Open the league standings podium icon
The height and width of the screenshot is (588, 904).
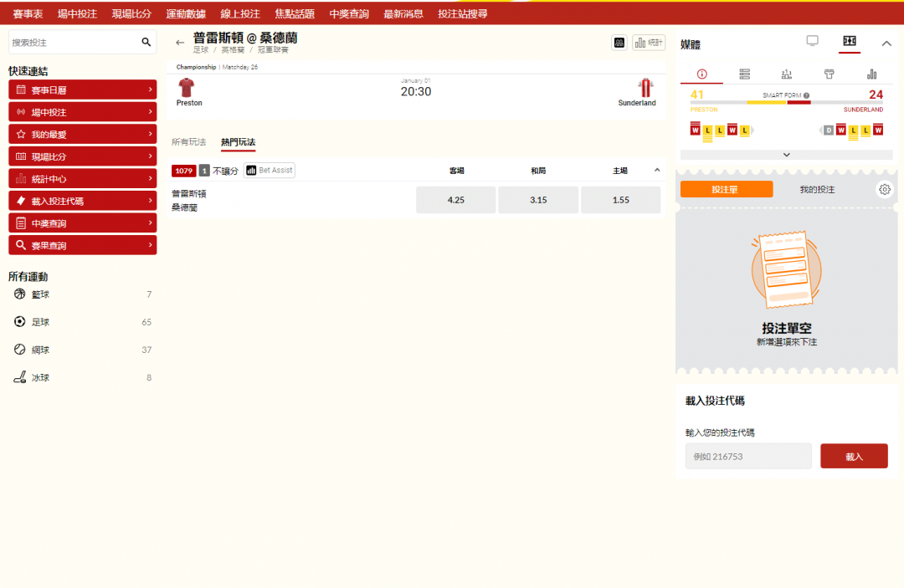click(x=786, y=74)
